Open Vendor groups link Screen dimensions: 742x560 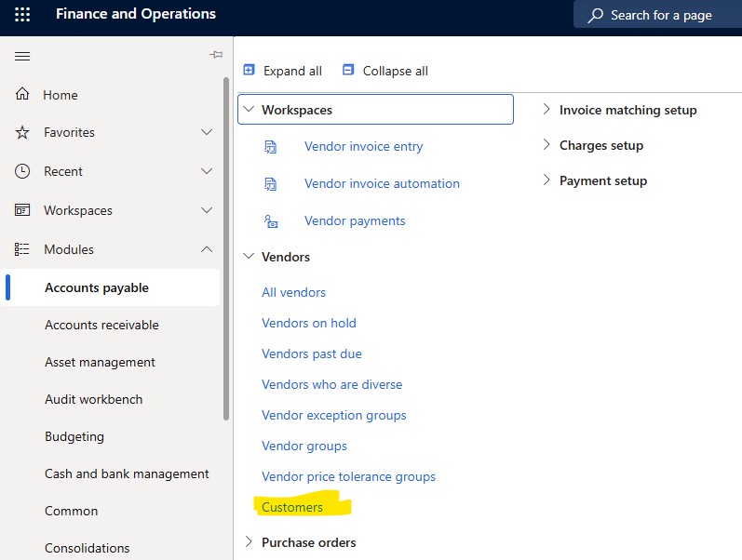304,446
